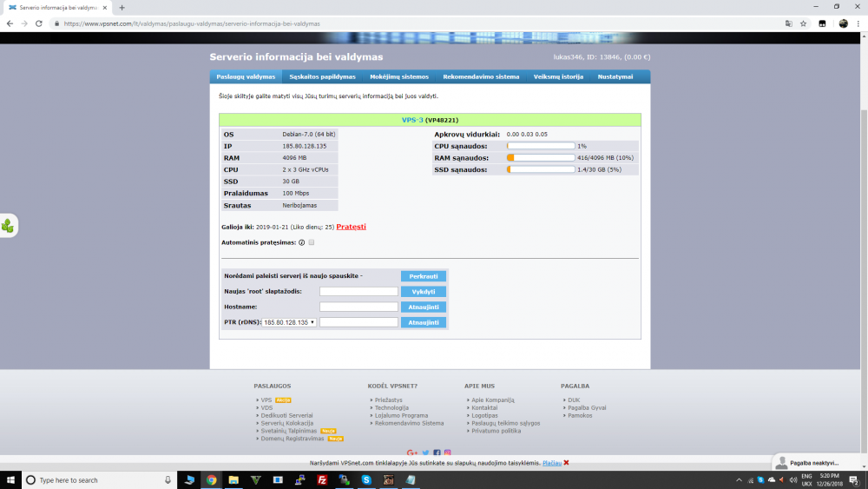Click the info icon beside Automatinis pratęsimas
Screen dimensions: 868x489
pyautogui.click(x=302, y=242)
